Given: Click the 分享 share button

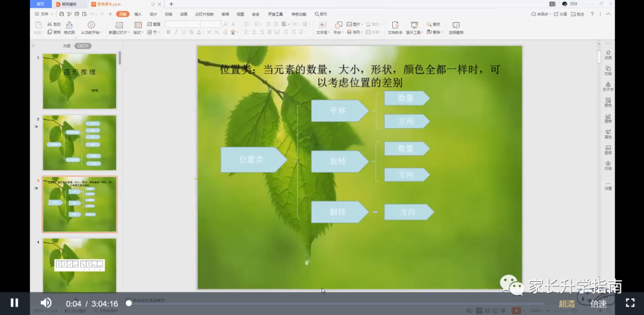Looking at the screenshot, I should (x=560, y=14).
